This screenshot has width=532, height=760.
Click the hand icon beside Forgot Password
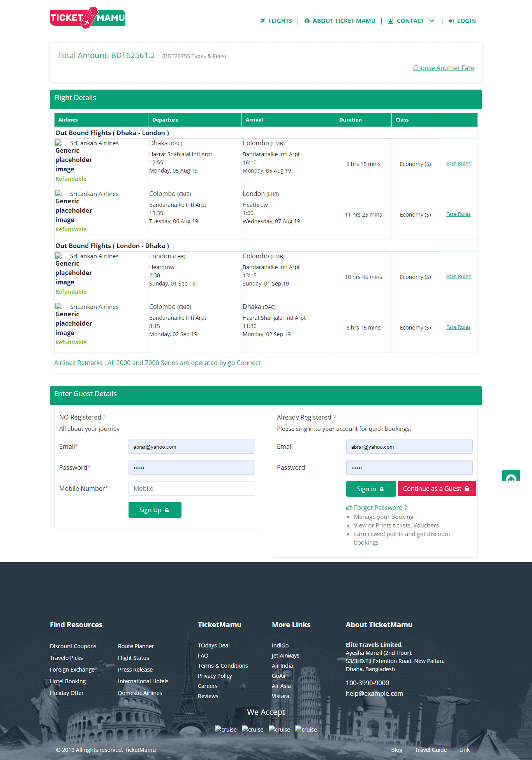pos(349,508)
